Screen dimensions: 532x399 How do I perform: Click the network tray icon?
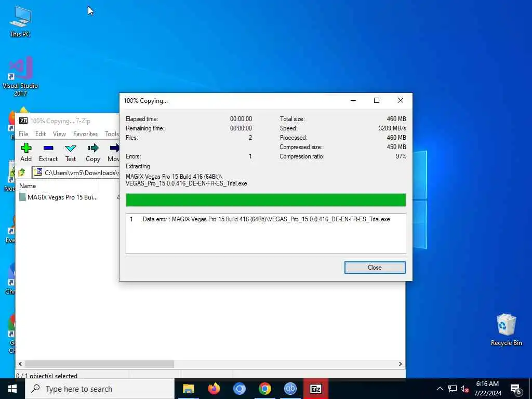point(453,389)
